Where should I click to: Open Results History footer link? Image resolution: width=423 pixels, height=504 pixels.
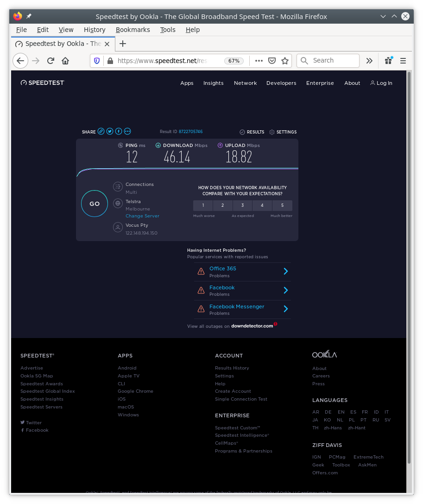pyautogui.click(x=232, y=368)
